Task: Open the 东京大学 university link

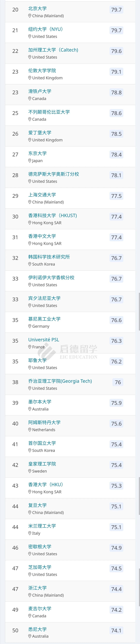Action: coord(37,153)
